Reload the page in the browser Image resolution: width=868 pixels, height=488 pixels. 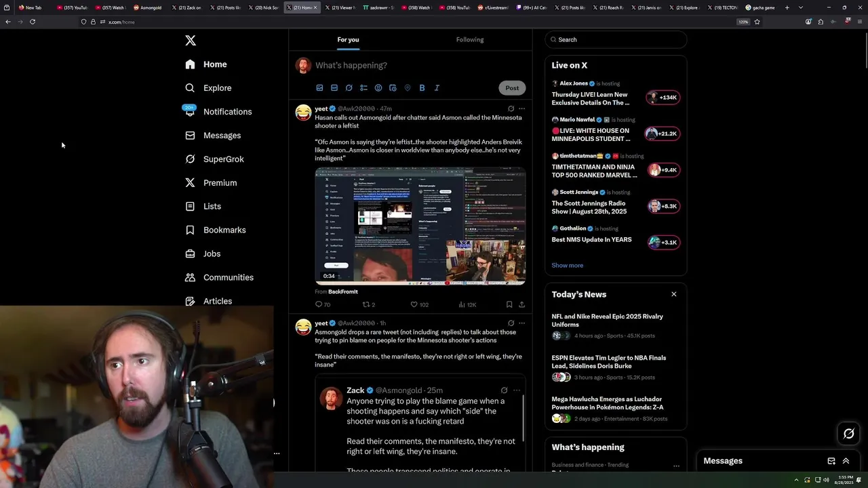click(x=33, y=22)
